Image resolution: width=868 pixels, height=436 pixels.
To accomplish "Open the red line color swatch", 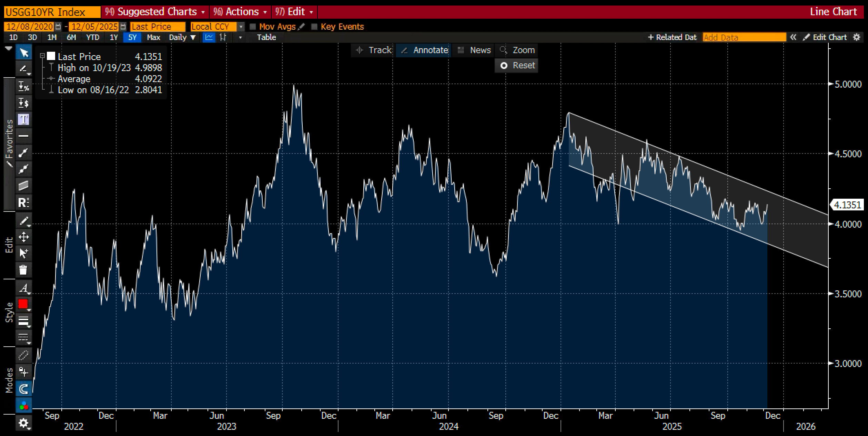I will (x=23, y=304).
